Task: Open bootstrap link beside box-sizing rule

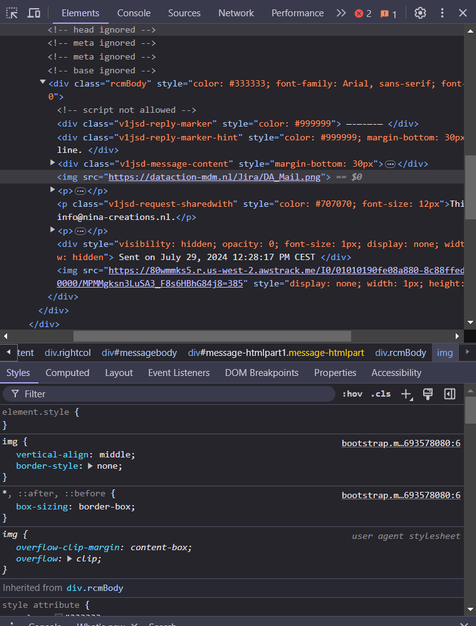Action: [x=401, y=495]
